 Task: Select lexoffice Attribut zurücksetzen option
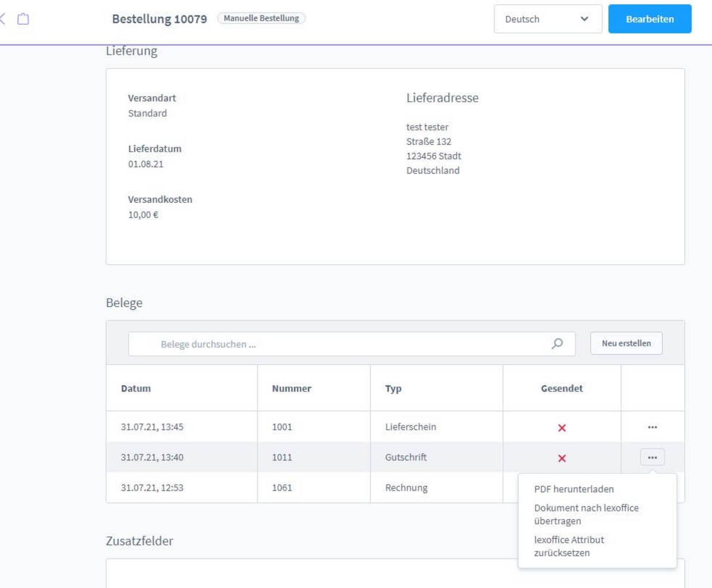click(x=568, y=546)
